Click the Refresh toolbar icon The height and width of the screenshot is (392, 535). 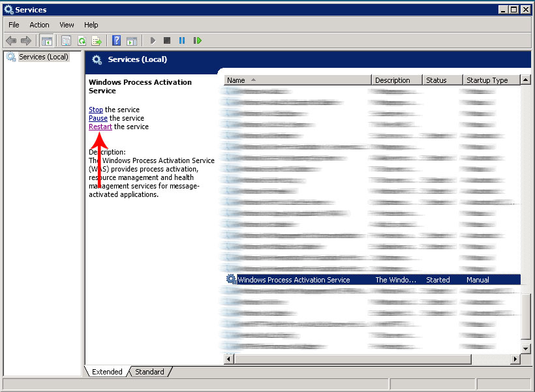82,40
